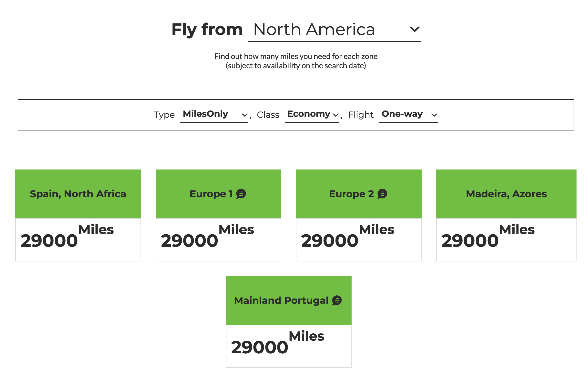Image resolution: width=588 pixels, height=378 pixels.
Task: Click the 29000 Miles value under Spain
Action: pyautogui.click(x=67, y=237)
